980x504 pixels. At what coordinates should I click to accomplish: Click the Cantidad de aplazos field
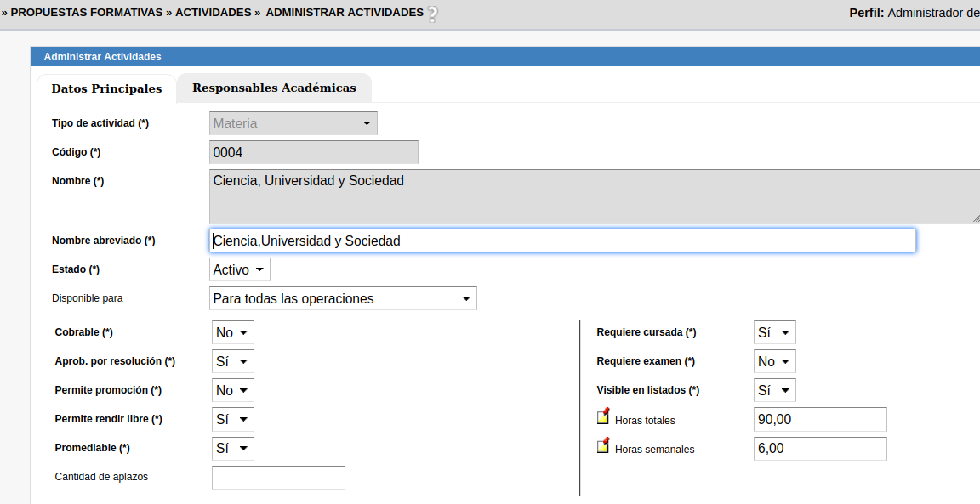(x=278, y=478)
